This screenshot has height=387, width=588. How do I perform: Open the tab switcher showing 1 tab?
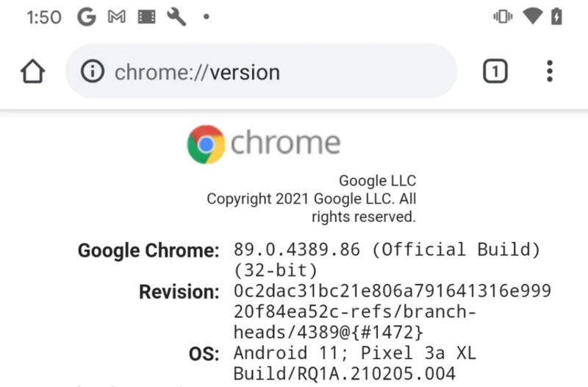[x=495, y=71]
